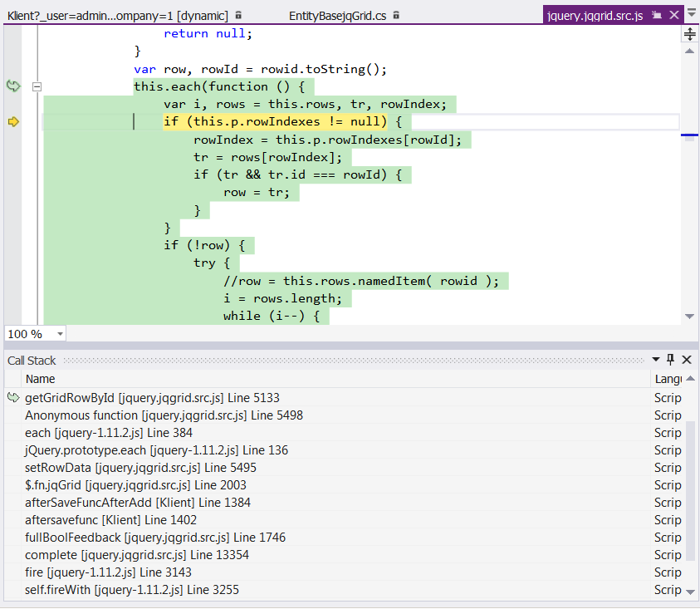Click the 'while (i--) {' line
The width and height of the screenshot is (700, 609).
(272, 316)
